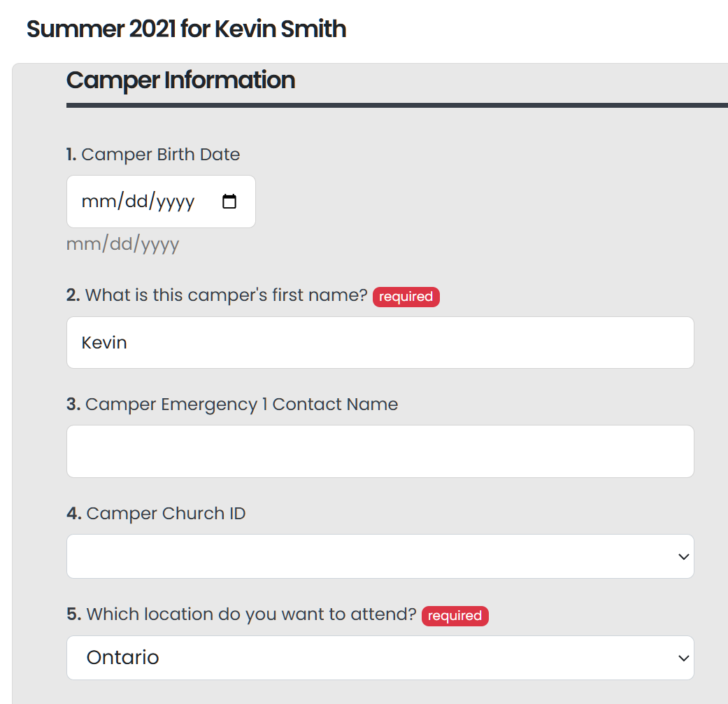Screen dimensions: 728x704
Task: Click the calendar glyph inside the birth date field
Action: point(229,201)
